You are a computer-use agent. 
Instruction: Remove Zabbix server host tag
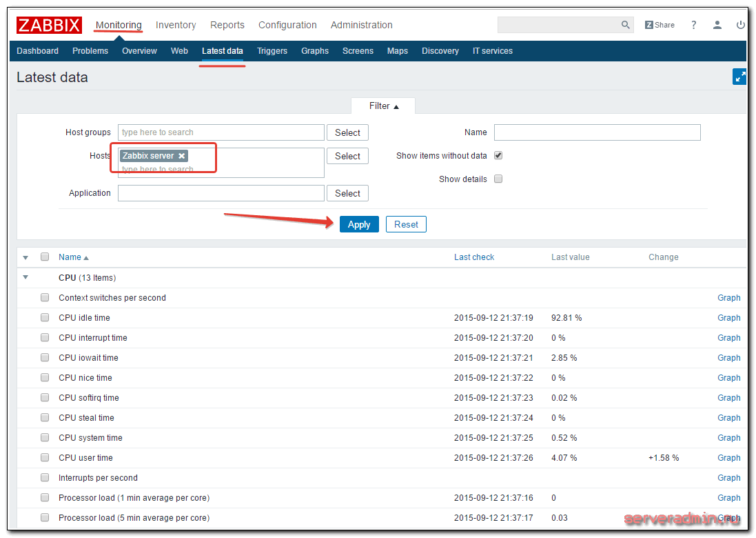click(x=182, y=156)
